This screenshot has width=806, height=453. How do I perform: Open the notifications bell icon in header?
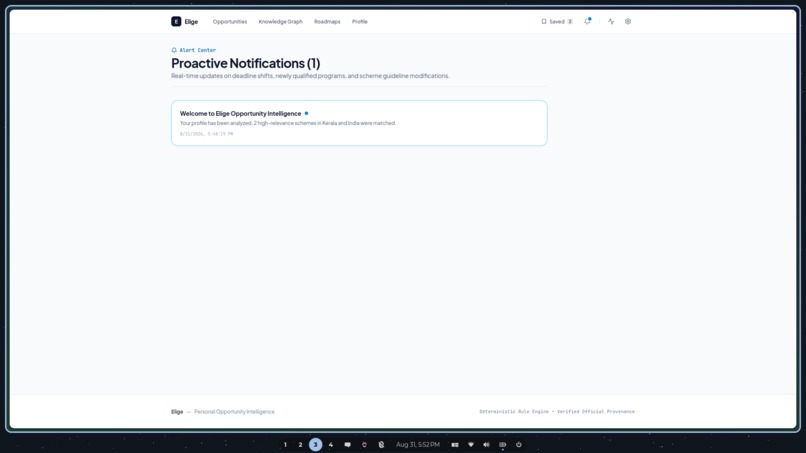tap(588, 22)
